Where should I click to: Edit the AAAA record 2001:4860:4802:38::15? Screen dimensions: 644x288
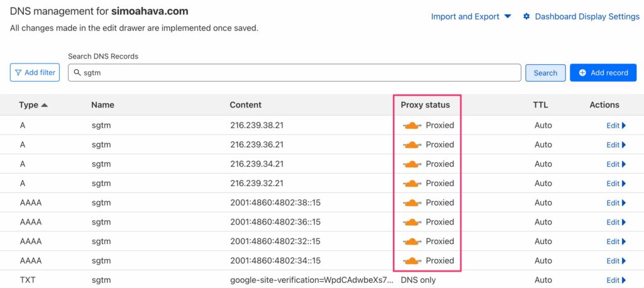pyautogui.click(x=616, y=203)
